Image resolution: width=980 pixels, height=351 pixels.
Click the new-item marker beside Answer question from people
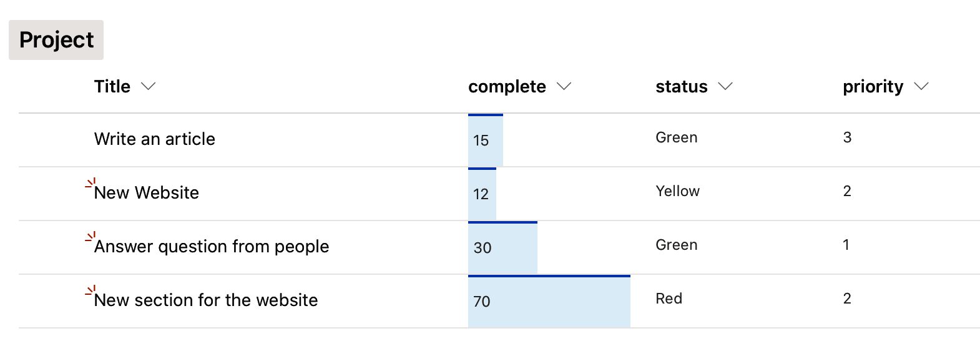[91, 237]
